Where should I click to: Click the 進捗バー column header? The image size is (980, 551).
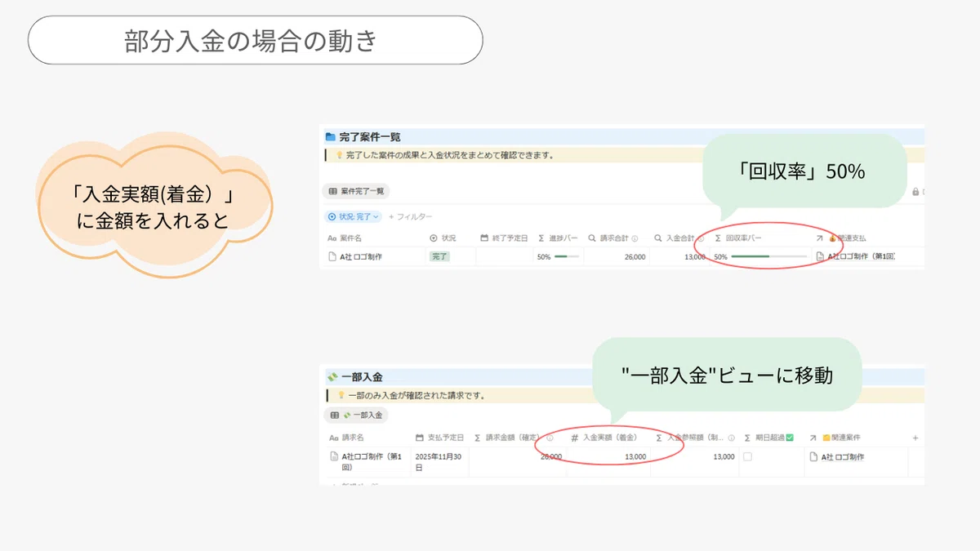coord(559,238)
